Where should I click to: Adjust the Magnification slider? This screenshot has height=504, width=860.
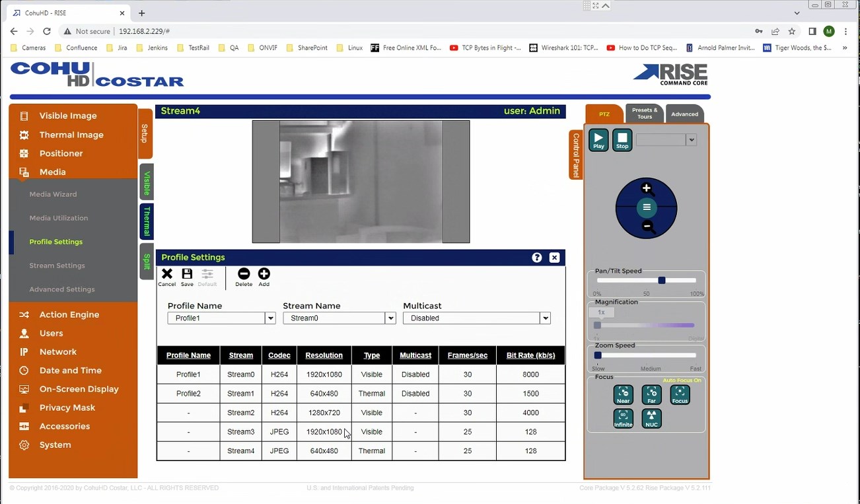click(x=597, y=325)
